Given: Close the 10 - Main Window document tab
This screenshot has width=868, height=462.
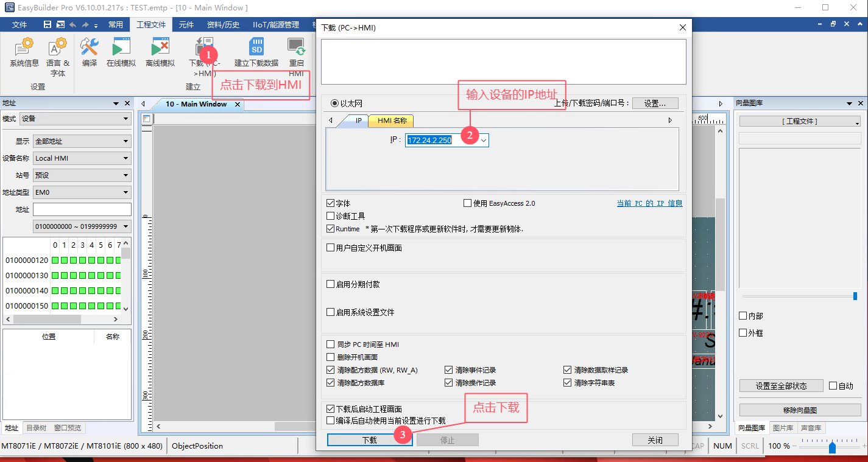Looking at the screenshot, I should (x=238, y=104).
